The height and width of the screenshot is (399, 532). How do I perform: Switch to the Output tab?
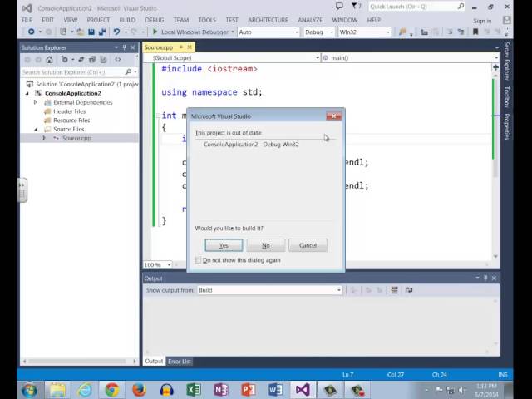154,362
